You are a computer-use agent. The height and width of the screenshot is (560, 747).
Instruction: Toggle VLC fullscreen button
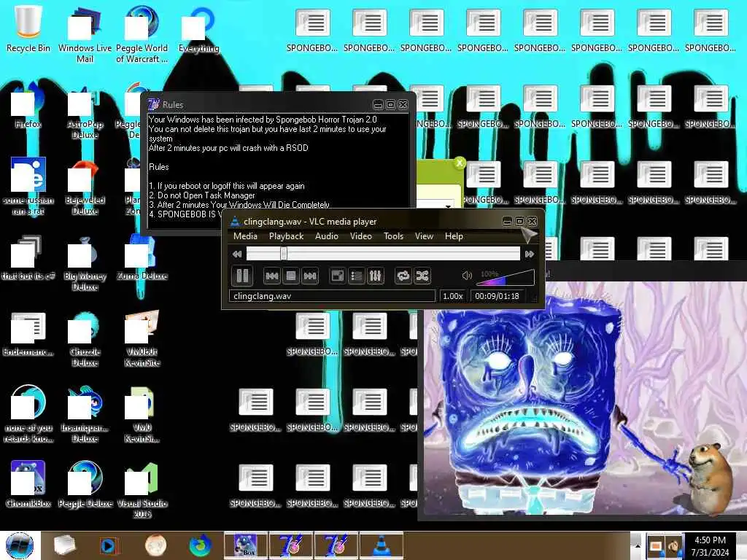point(338,276)
